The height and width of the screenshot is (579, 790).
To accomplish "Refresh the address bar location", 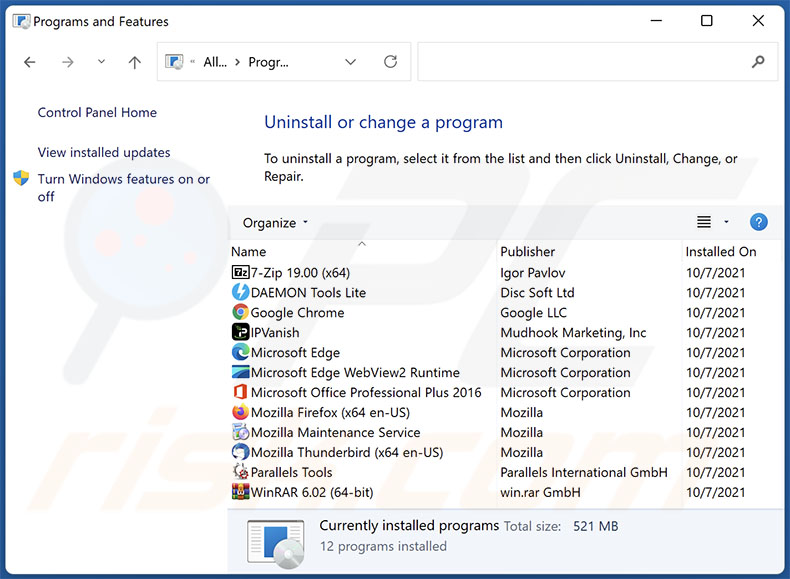I will point(390,62).
